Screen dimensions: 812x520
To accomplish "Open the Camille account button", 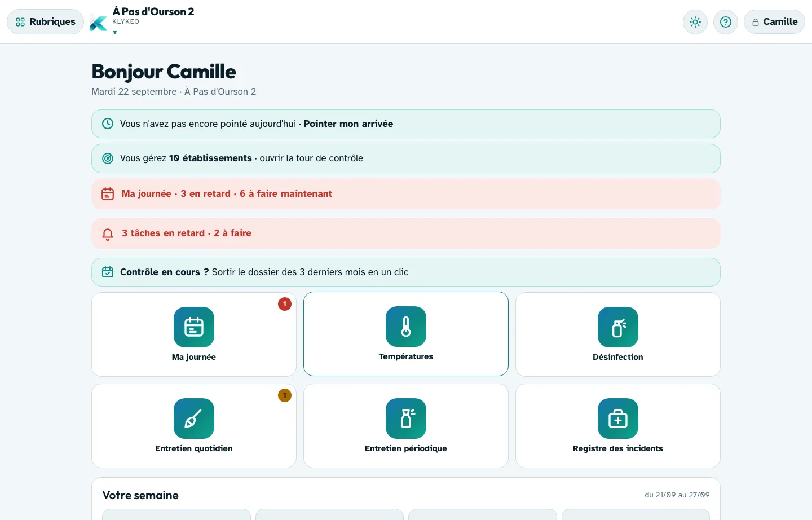I will point(774,22).
